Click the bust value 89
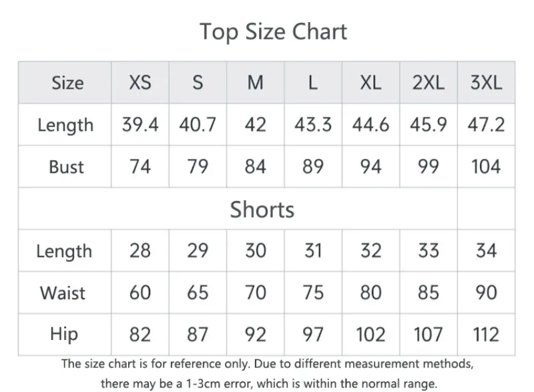 [313, 166]
